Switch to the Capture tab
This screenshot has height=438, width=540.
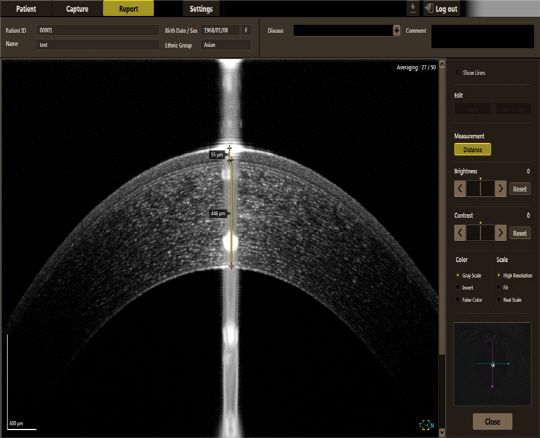77,9
